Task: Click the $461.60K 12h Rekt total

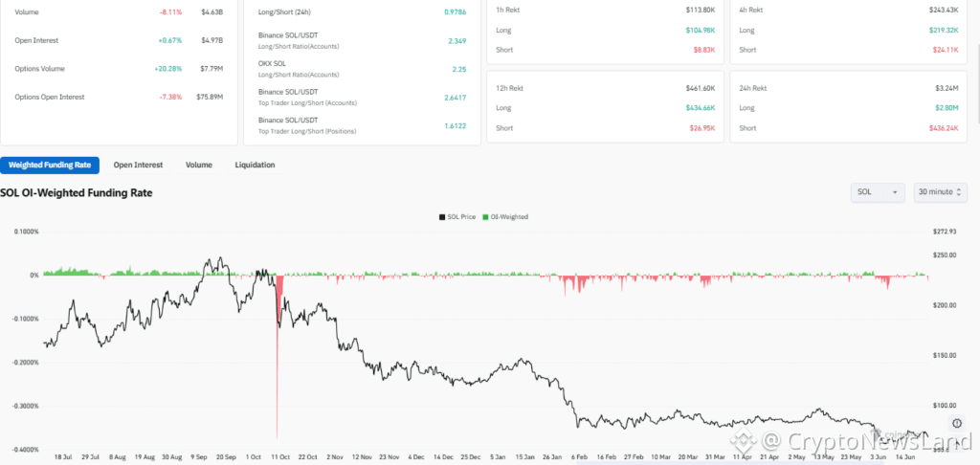Action: (x=700, y=88)
